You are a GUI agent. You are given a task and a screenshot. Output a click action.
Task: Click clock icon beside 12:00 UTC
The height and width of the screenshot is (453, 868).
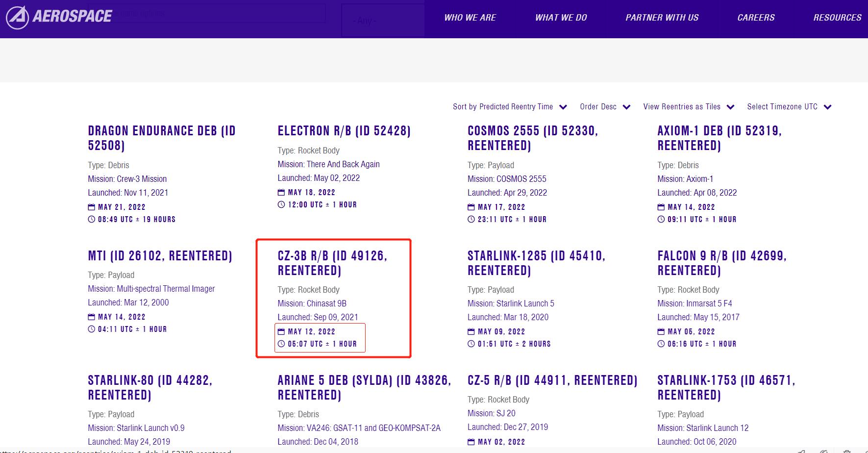(281, 204)
